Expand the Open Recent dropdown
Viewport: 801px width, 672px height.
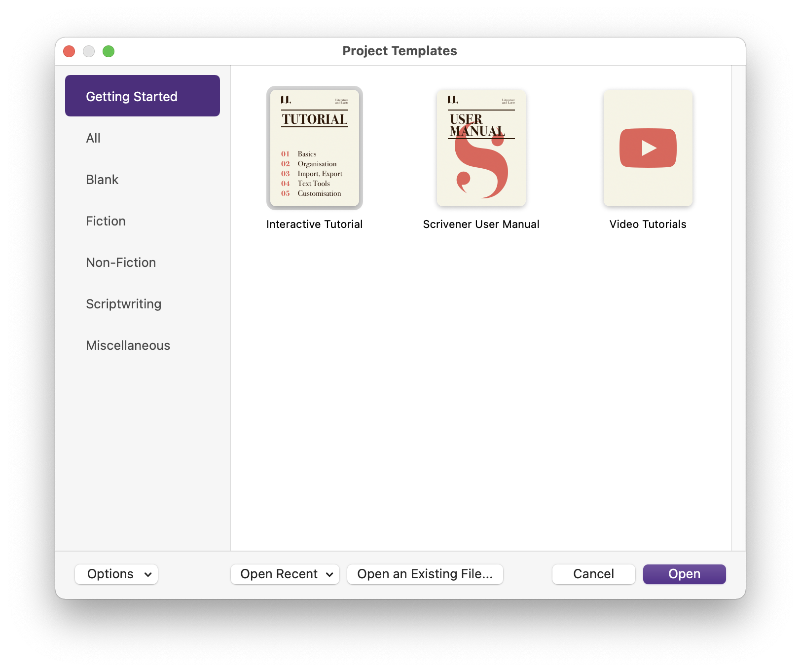pyautogui.click(x=285, y=574)
